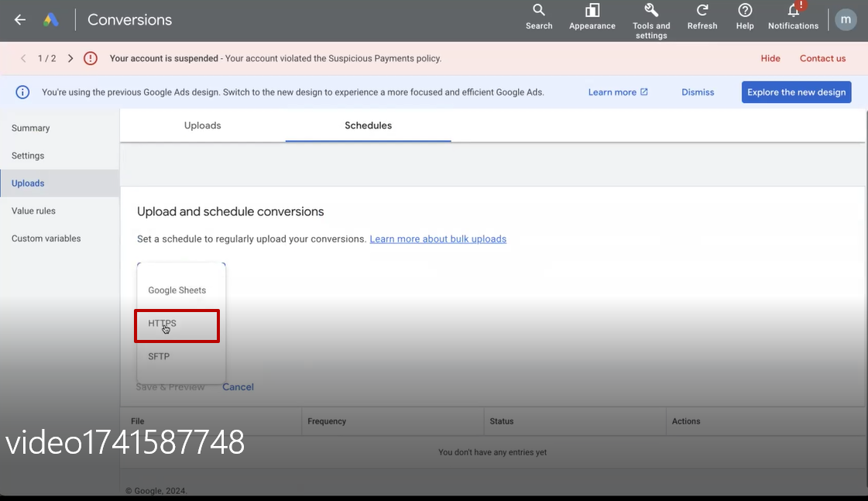Click the Save & Preview button
The image size is (868, 501).
(170, 387)
